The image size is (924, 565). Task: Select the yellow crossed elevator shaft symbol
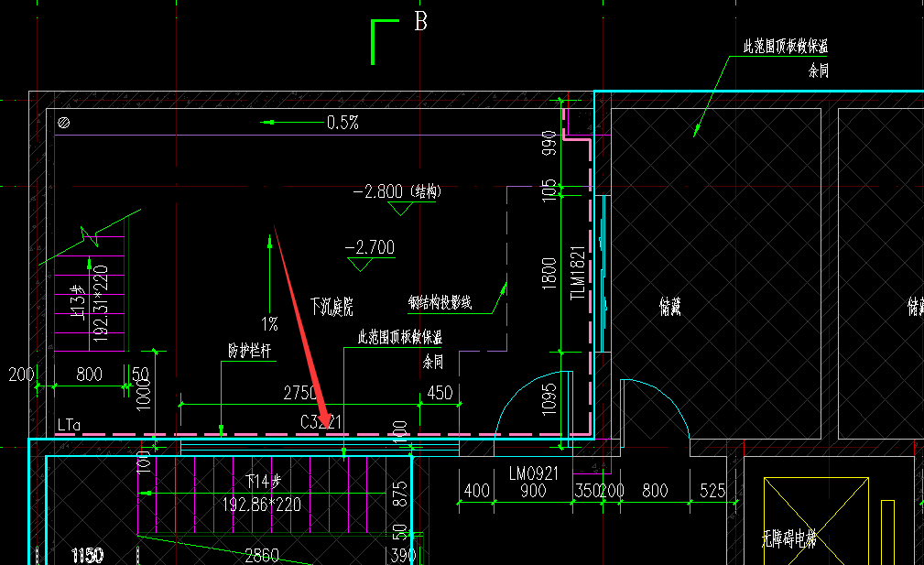(816, 521)
